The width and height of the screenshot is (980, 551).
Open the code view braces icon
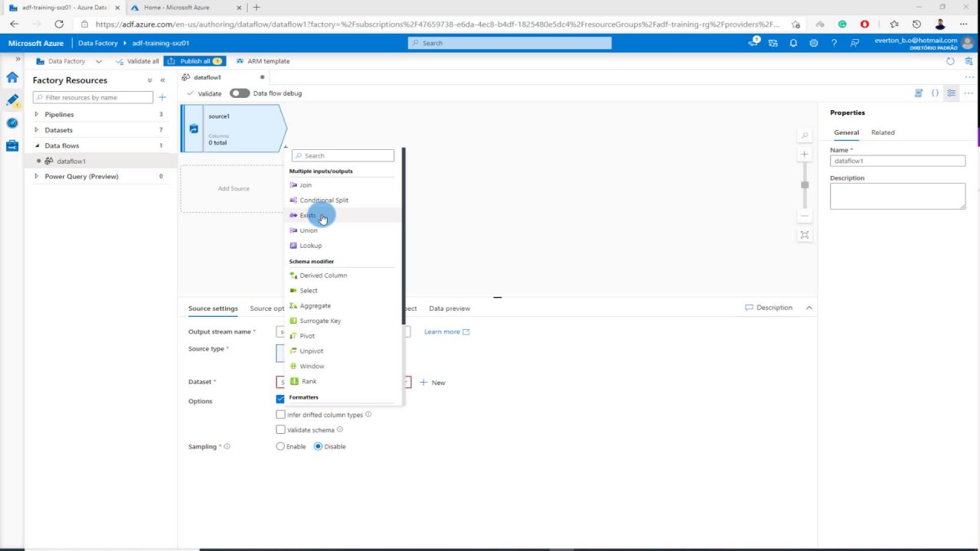pos(935,93)
